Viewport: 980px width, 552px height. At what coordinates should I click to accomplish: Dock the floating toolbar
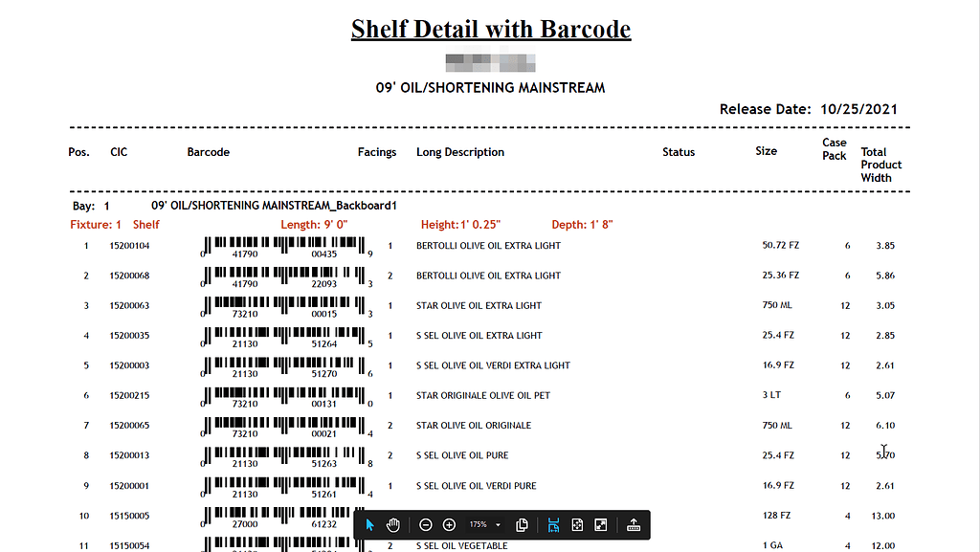click(633, 525)
